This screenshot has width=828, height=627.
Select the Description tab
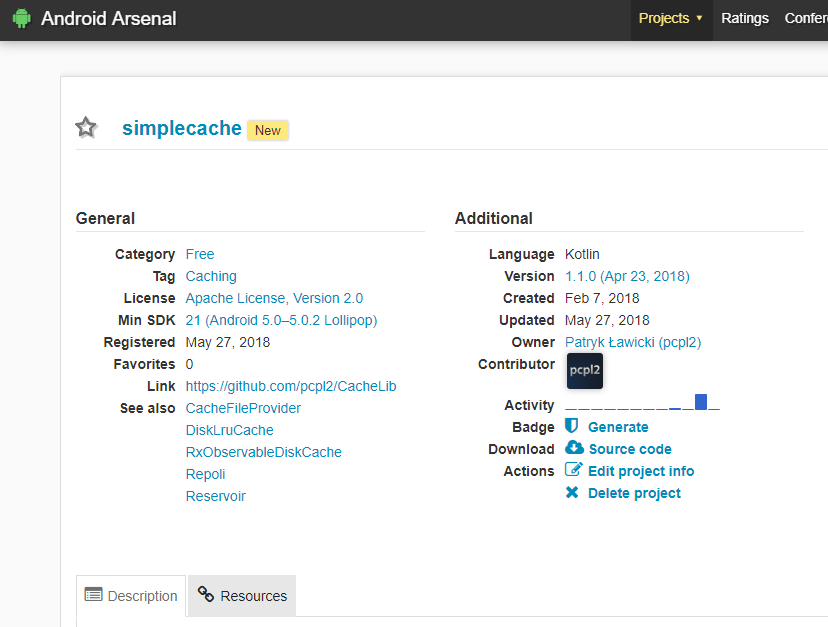pos(131,596)
